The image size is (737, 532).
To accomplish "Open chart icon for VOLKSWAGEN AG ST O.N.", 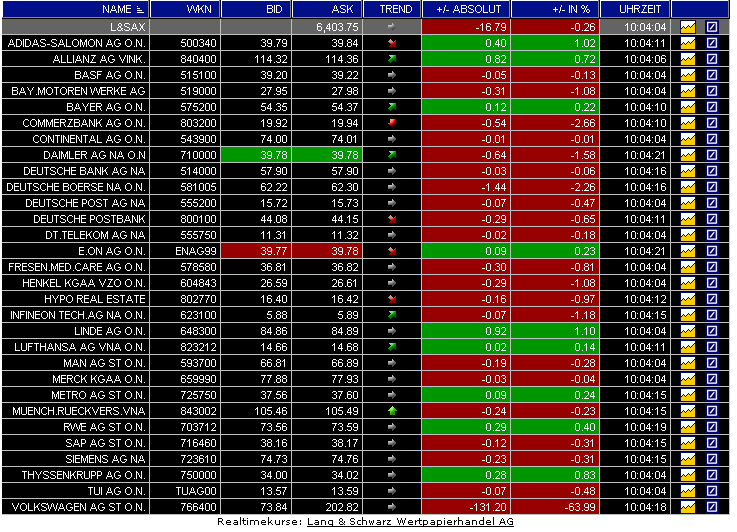I will (688, 507).
